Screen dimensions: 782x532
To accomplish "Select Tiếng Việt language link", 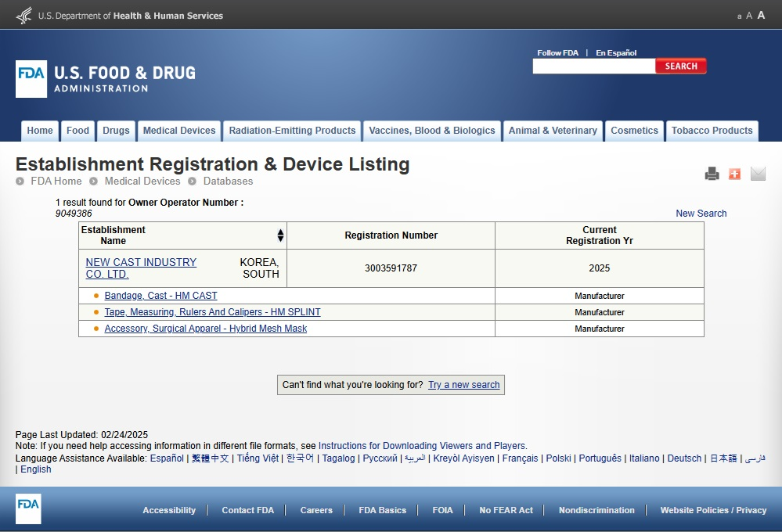I will tap(258, 458).
